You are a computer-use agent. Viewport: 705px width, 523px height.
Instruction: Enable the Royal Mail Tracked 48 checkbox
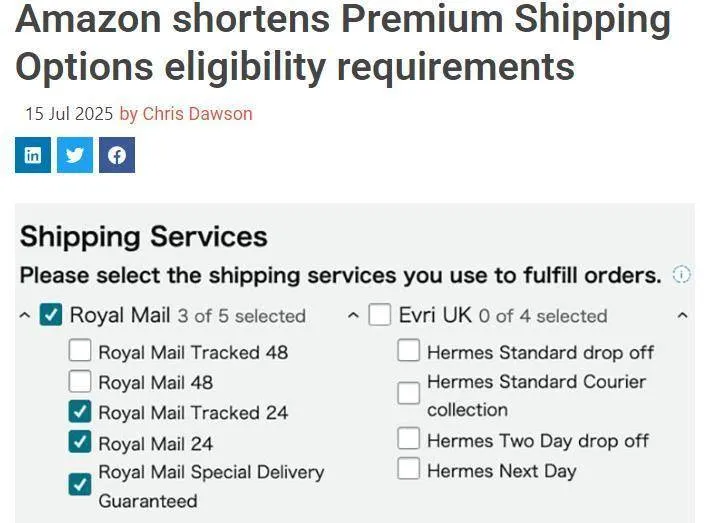tap(80, 351)
